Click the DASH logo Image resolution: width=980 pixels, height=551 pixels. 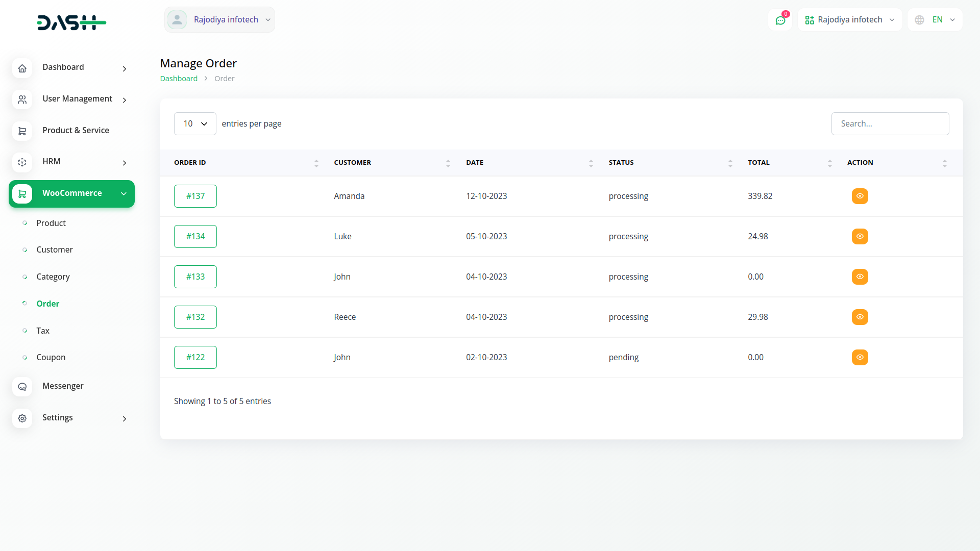[71, 22]
